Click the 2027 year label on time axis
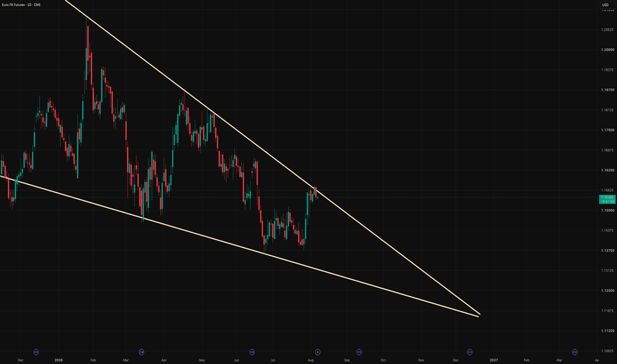617x364 pixels. [x=493, y=361]
